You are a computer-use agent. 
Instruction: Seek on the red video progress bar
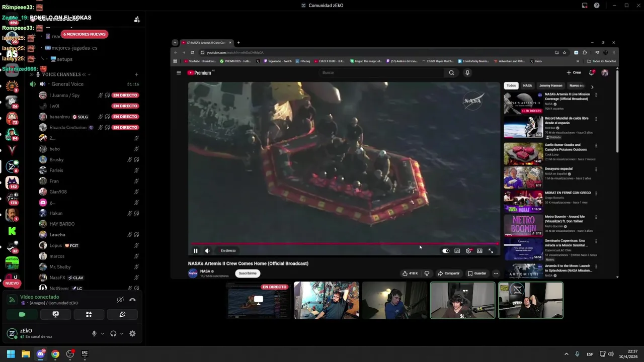(344, 244)
